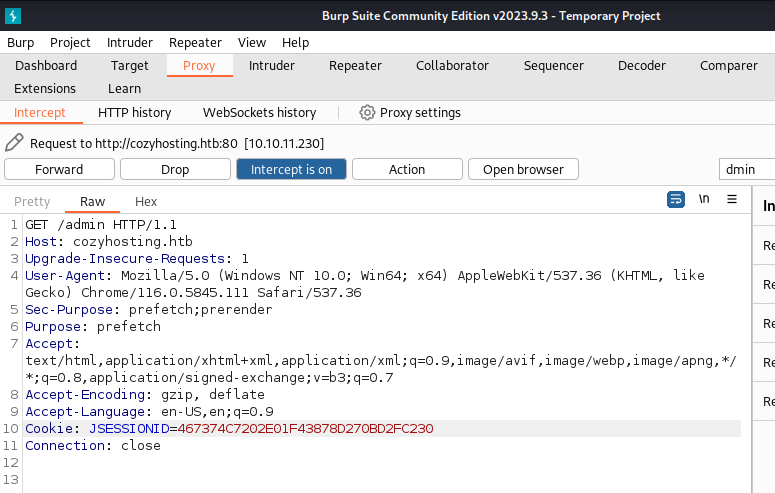Switch to the Decoder tab
The image size is (775, 493).
pyautogui.click(x=642, y=66)
